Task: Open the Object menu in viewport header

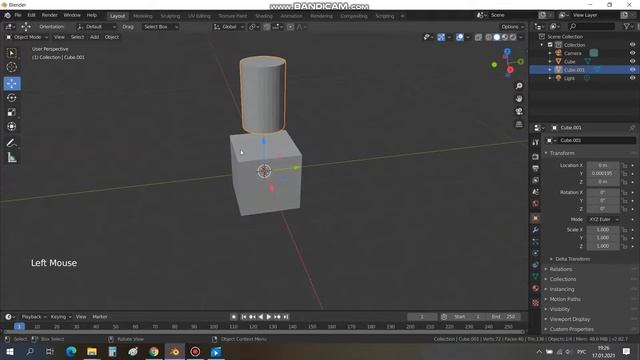Action: tap(111, 37)
